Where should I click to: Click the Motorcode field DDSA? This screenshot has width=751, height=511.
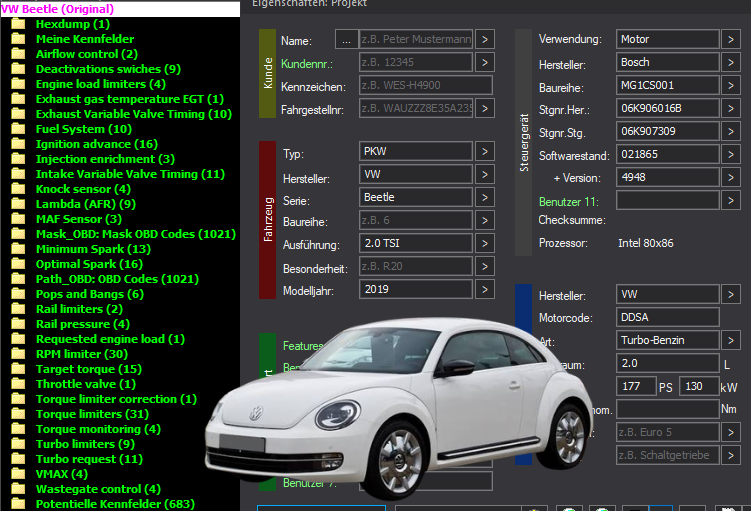pyautogui.click(x=668, y=317)
